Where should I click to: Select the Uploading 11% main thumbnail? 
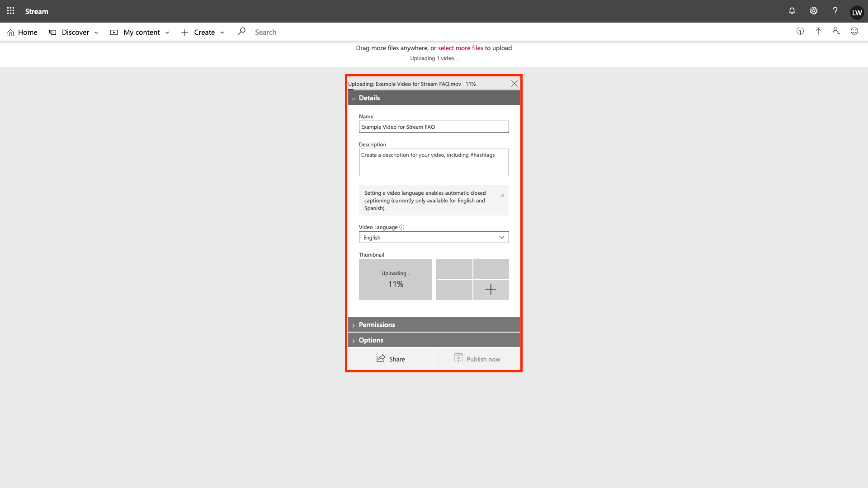tap(395, 279)
